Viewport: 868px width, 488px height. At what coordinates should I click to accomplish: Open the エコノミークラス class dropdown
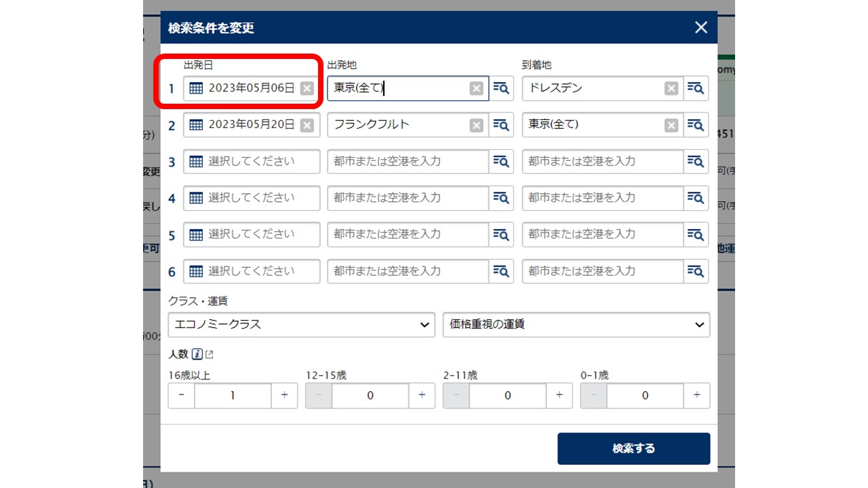[x=301, y=325]
